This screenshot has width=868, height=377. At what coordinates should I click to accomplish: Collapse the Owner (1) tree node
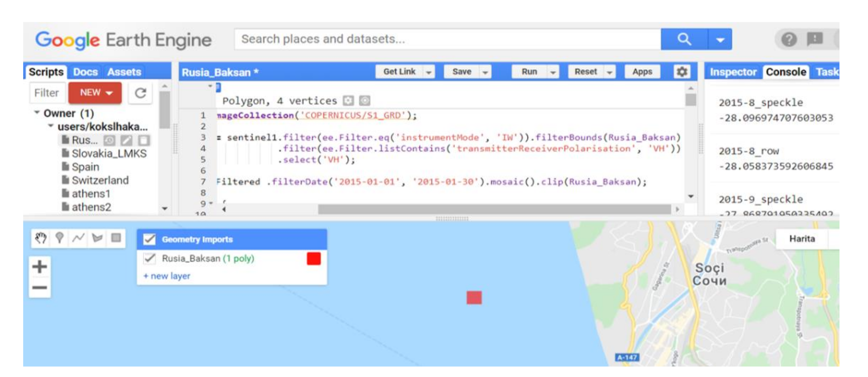click(x=37, y=113)
